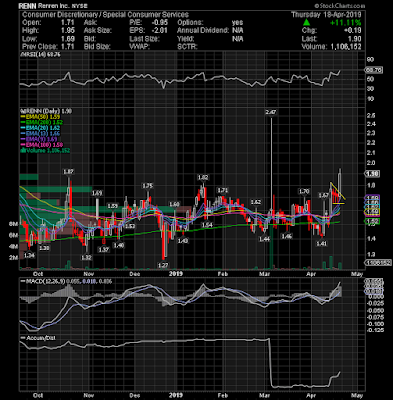Image resolution: width=393 pixels, height=400 pixels.
Task: Click the last price 1.90 axis tag
Action: [x=373, y=174]
